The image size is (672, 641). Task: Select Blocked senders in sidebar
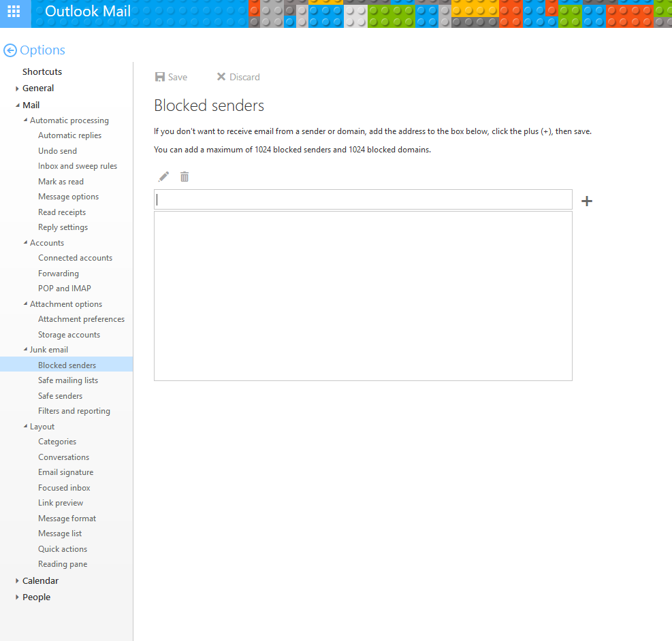[67, 365]
